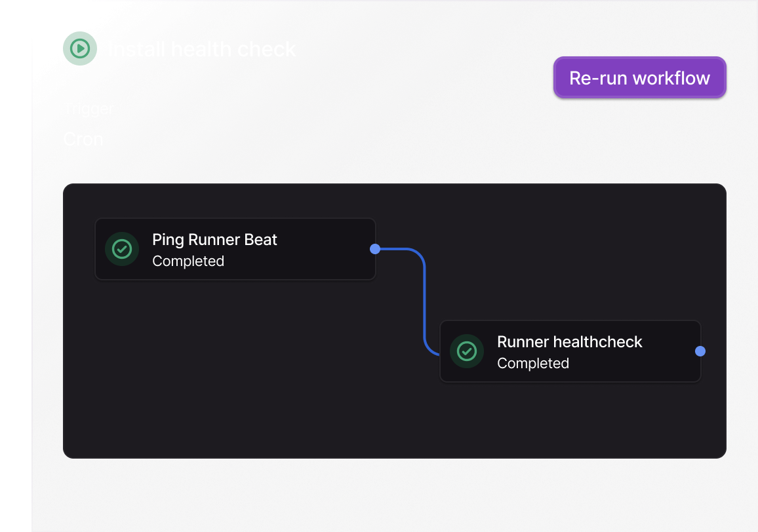Click Completed status under Ping Runner Beat
Viewport: 758px width, 532px height.
[x=188, y=261]
